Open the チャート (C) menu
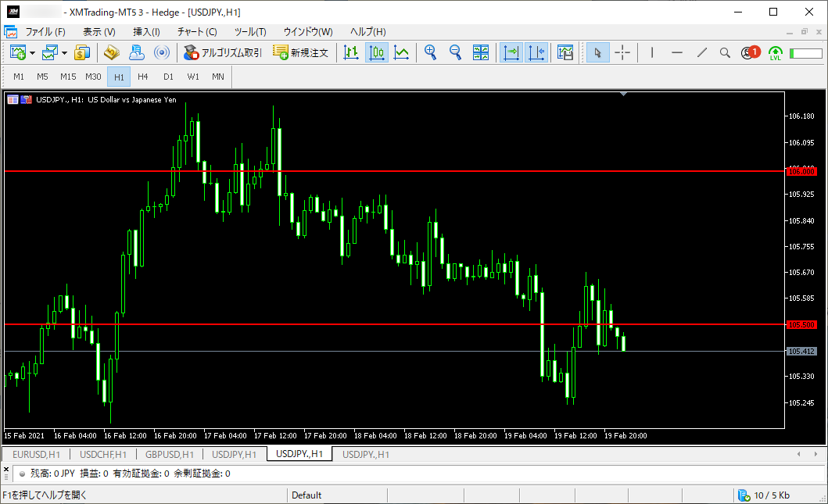 point(197,32)
